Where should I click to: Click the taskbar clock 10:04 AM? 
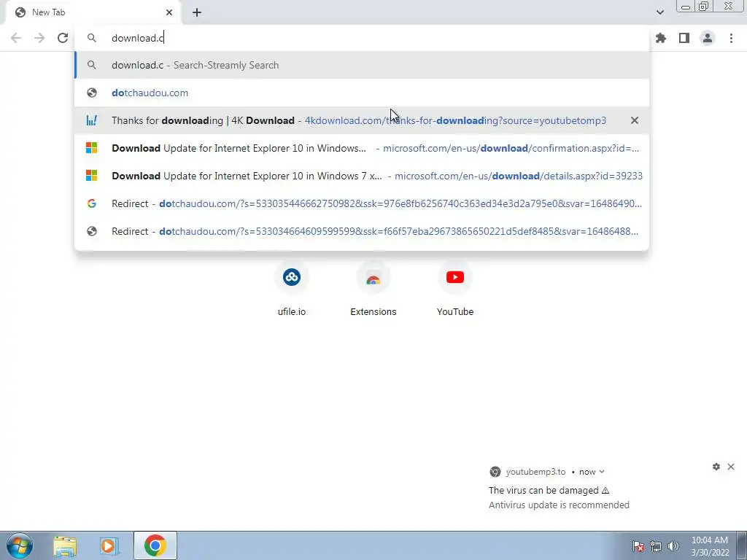pyautogui.click(x=709, y=540)
